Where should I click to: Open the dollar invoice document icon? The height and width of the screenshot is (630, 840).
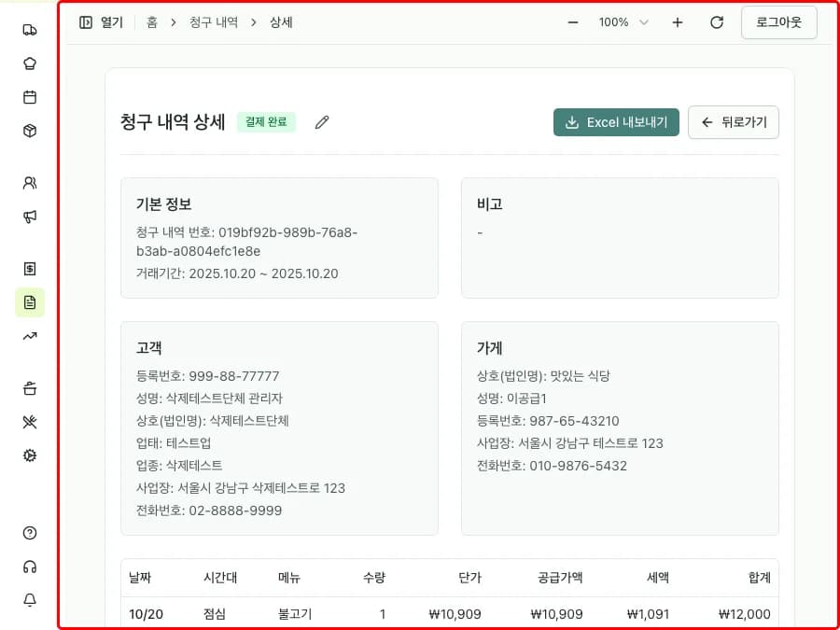click(x=29, y=268)
